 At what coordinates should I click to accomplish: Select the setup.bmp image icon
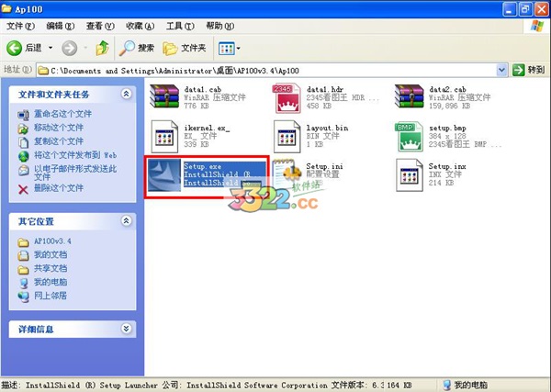pos(409,136)
